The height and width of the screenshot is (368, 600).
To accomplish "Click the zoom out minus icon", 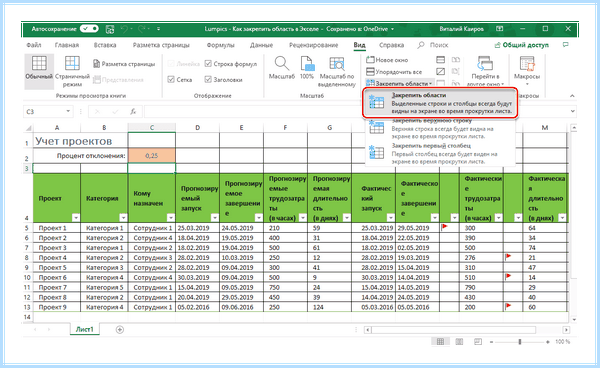I will coord(491,342).
